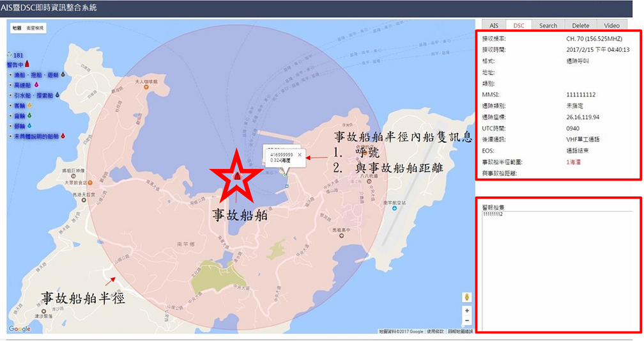The image size is (644, 341).
Task: Click the green drop icon for 貨輪
Action: pyautogui.click(x=29, y=116)
